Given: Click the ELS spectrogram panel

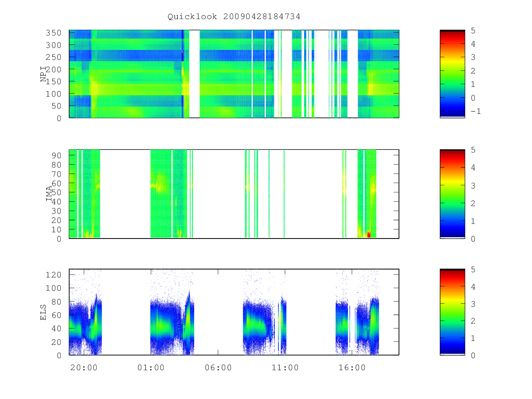Looking at the screenshot, I should 234,312.
